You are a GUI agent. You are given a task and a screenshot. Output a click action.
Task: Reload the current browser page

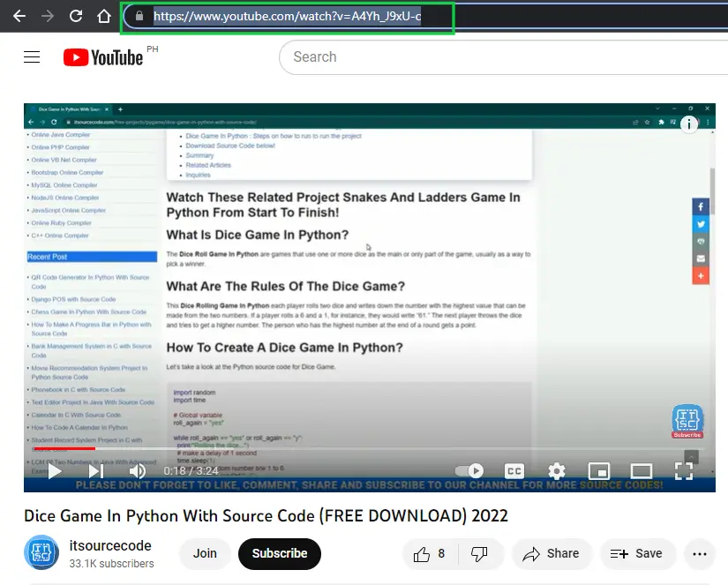pos(76,16)
